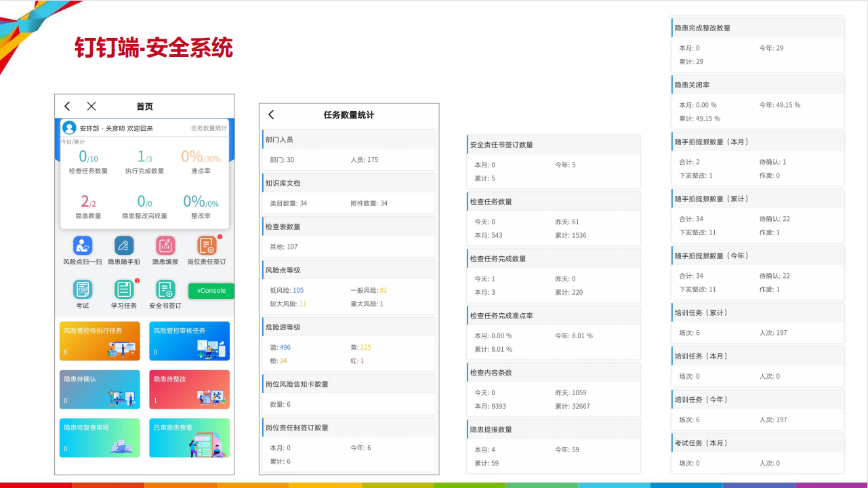Click the user avatar icon beside 安环部
The height and width of the screenshot is (488, 868).
(69, 128)
